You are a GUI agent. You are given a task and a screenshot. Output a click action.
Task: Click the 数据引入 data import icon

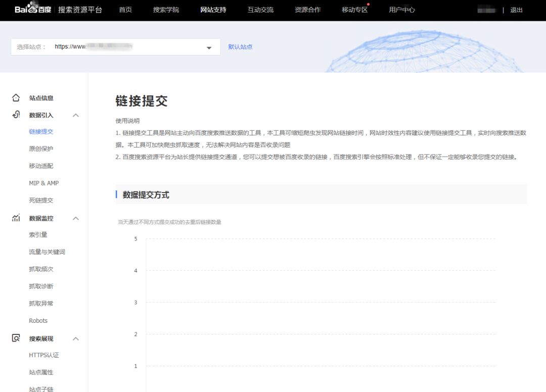(x=17, y=115)
